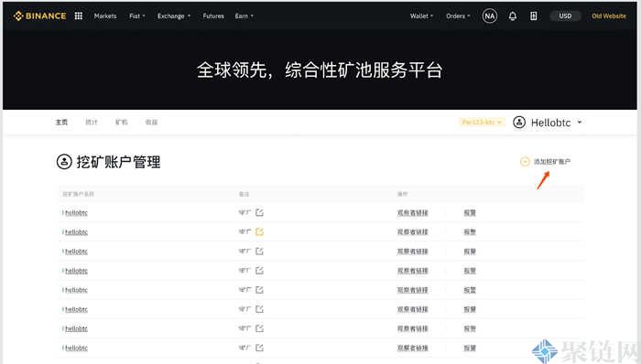Click the NA user avatar icon

[489, 16]
